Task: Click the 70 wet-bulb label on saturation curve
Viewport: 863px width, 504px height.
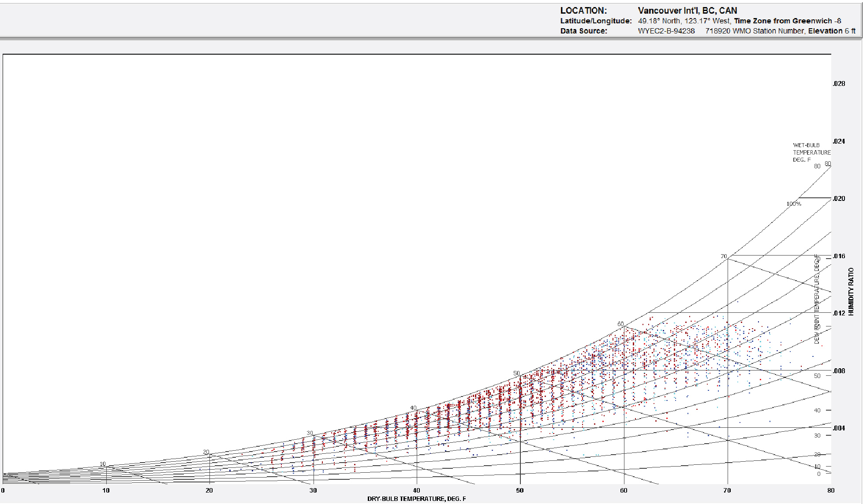Action: point(723,256)
